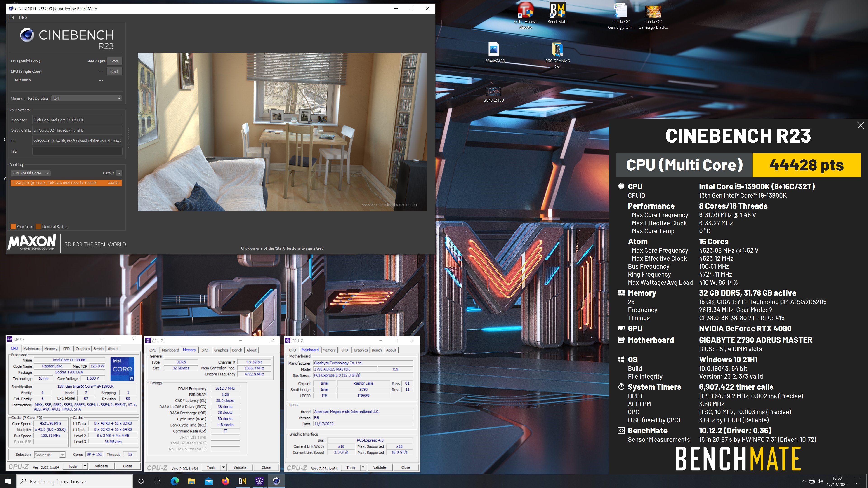
Task: Open the PROGRAMAS OC folder icon
Action: point(557,55)
